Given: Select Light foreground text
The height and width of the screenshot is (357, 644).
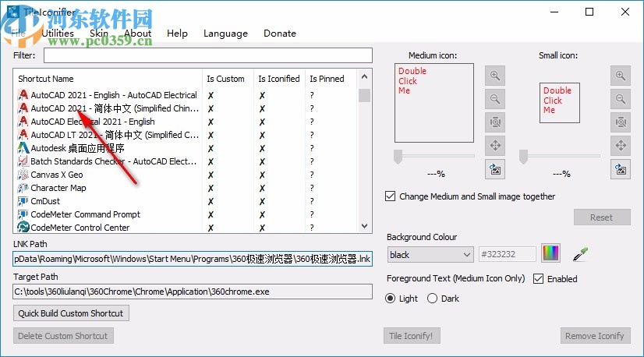Looking at the screenshot, I should click(390, 299).
